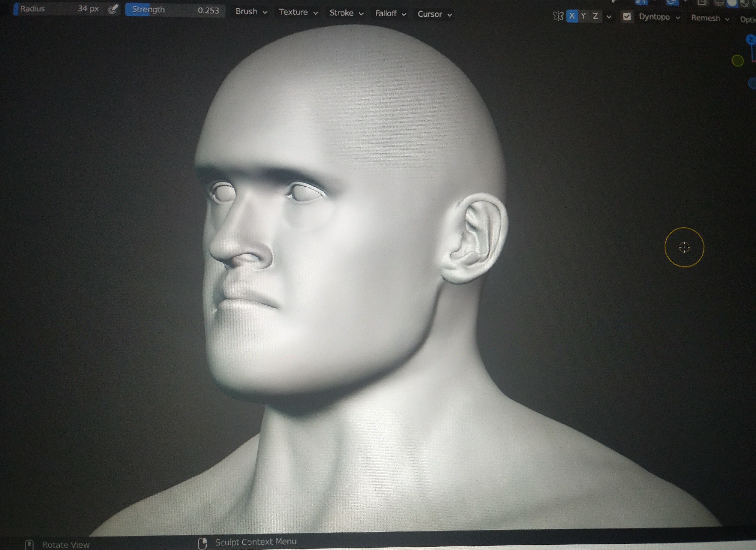Open the Remesh dropdown
Screen dimensions: 756x550
pos(710,18)
